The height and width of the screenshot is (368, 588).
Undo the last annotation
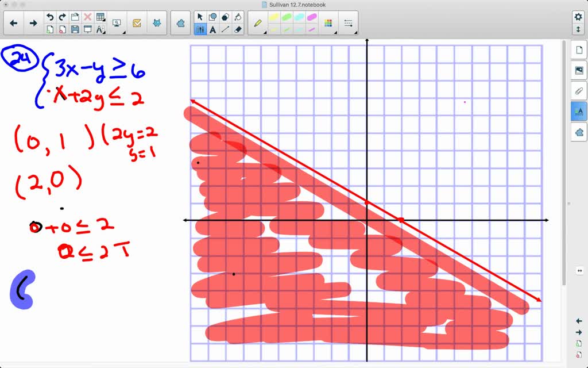click(x=51, y=16)
